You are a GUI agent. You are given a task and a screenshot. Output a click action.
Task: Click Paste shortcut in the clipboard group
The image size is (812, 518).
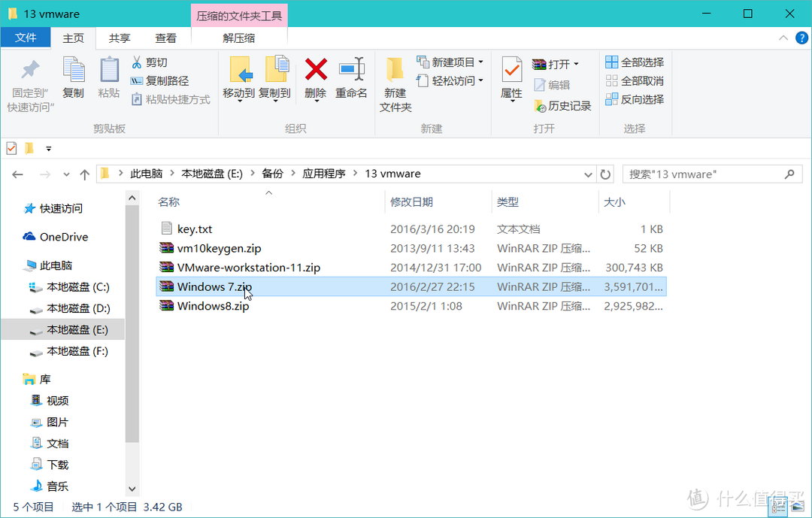(171, 99)
